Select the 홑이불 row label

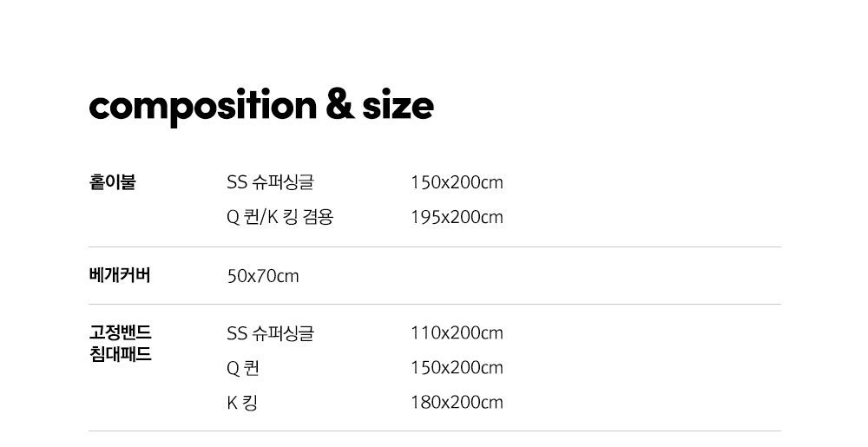click(112, 182)
